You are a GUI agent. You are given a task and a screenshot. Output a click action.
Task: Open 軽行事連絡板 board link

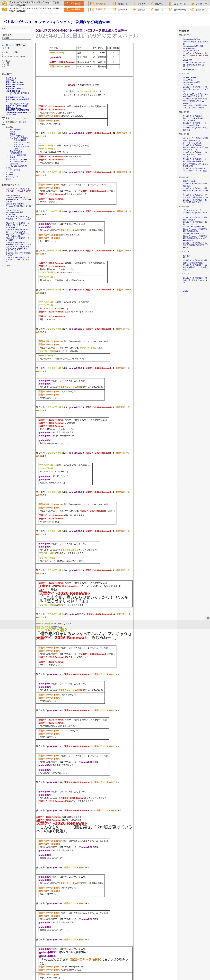(x=15, y=129)
